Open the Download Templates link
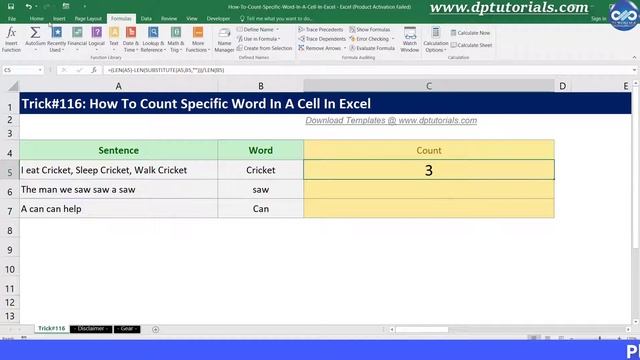This screenshot has height=360, width=640. 391,120
